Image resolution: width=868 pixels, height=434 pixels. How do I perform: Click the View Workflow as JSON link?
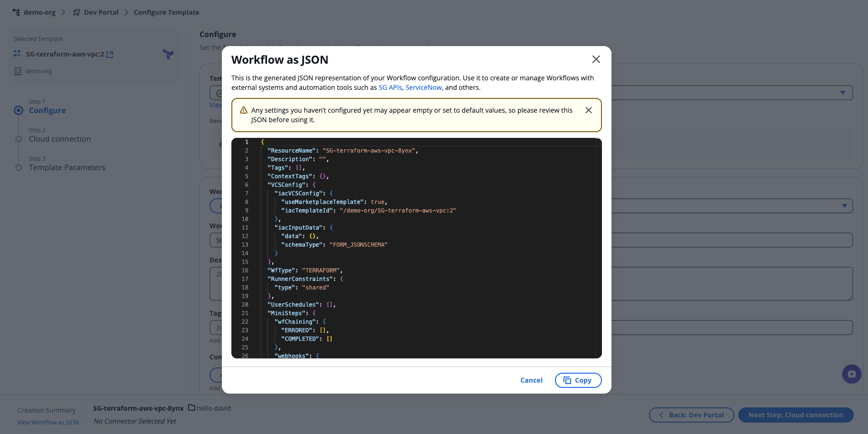[x=48, y=422]
